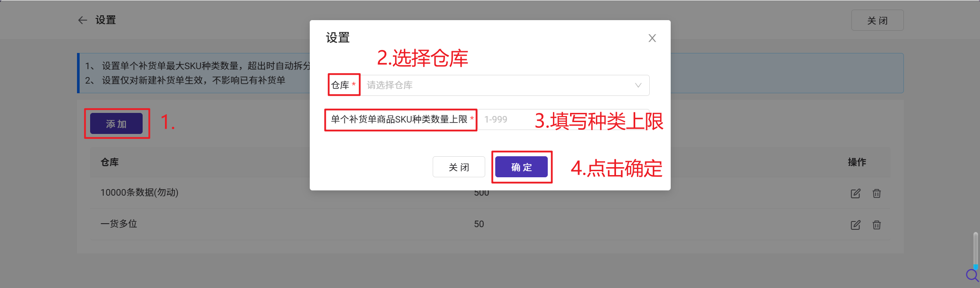Image resolution: width=980 pixels, height=288 pixels.
Task: Delete the 一货多位 warehouse row
Action: click(877, 225)
